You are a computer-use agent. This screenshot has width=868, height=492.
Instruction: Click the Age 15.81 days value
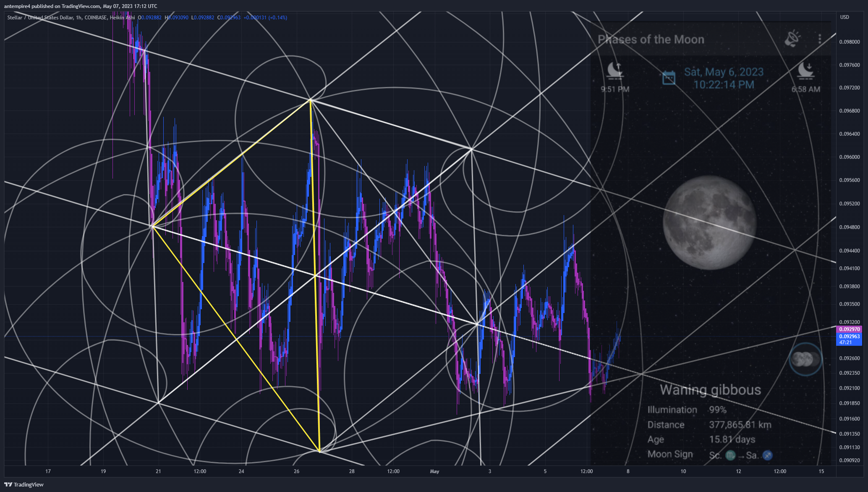pos(732,439)
